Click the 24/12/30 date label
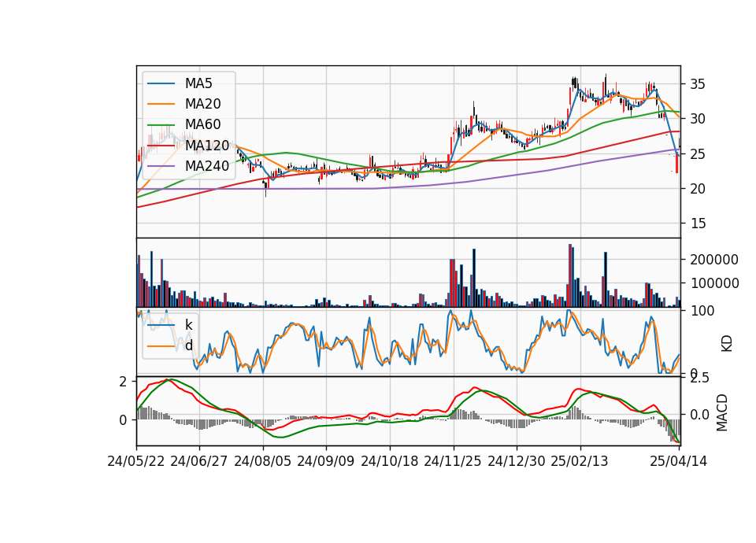The width and height of the screenshot is (756, 543). (517, 461)
